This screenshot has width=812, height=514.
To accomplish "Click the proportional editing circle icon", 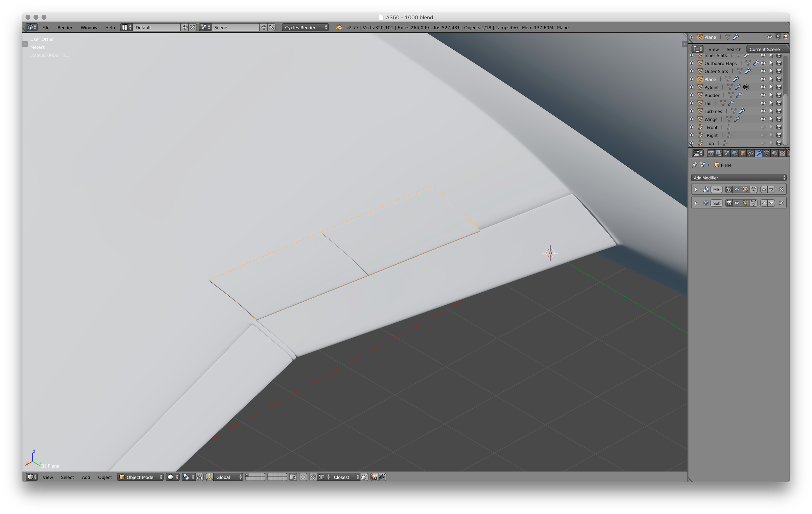I will coord(303,477).
